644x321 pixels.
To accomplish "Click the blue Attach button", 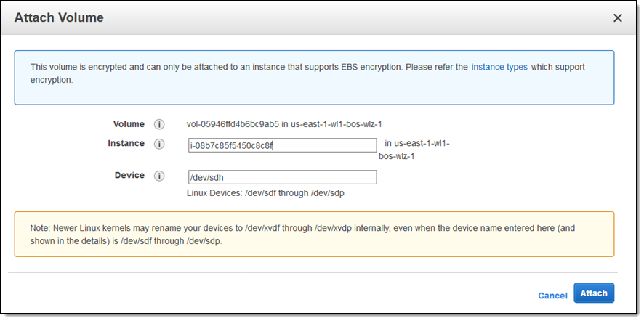I will click(x=593, y=293).
